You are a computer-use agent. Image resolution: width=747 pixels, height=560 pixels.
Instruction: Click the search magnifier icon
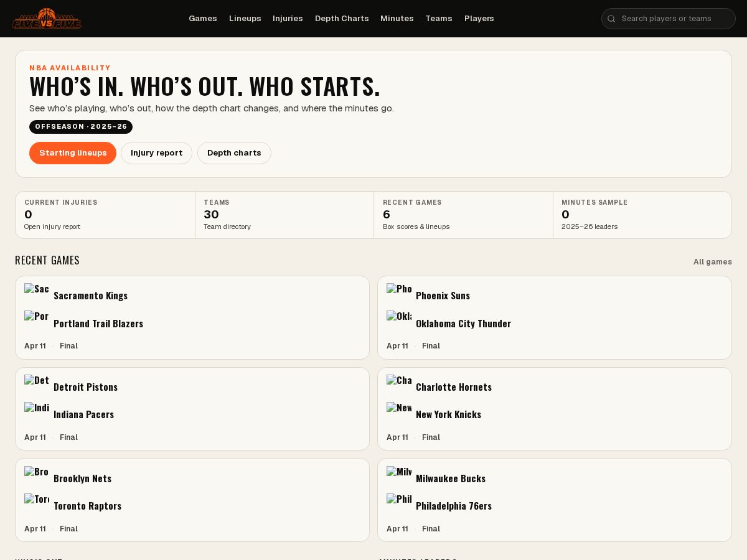(611, 19)
